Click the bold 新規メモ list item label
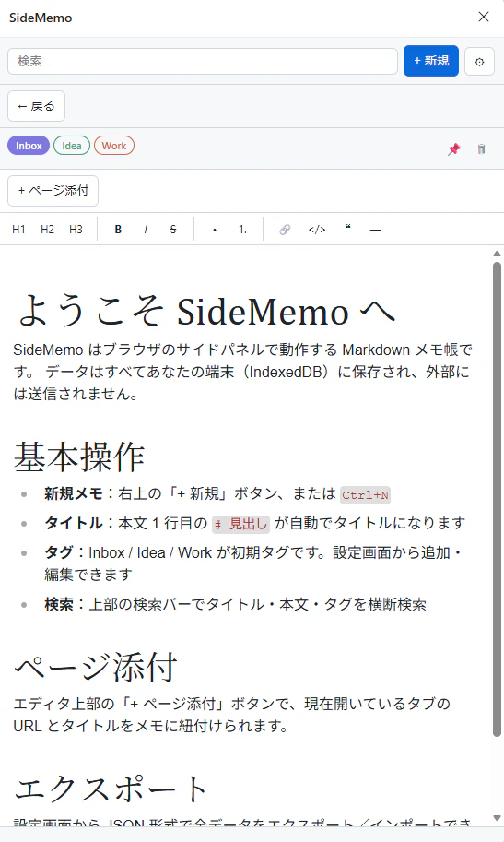 click(74, 493)
